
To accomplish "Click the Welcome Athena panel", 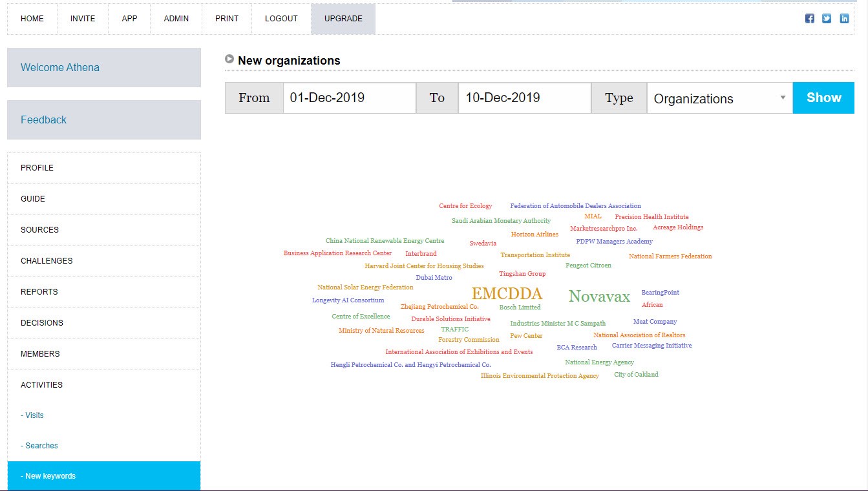I will coord(104,67).
